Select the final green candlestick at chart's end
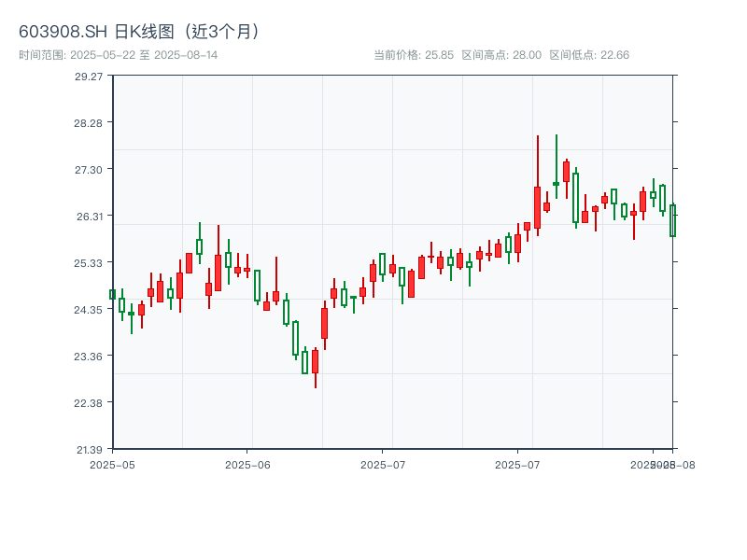The width and height of the screenshot is (747, 560). [672, 220]
